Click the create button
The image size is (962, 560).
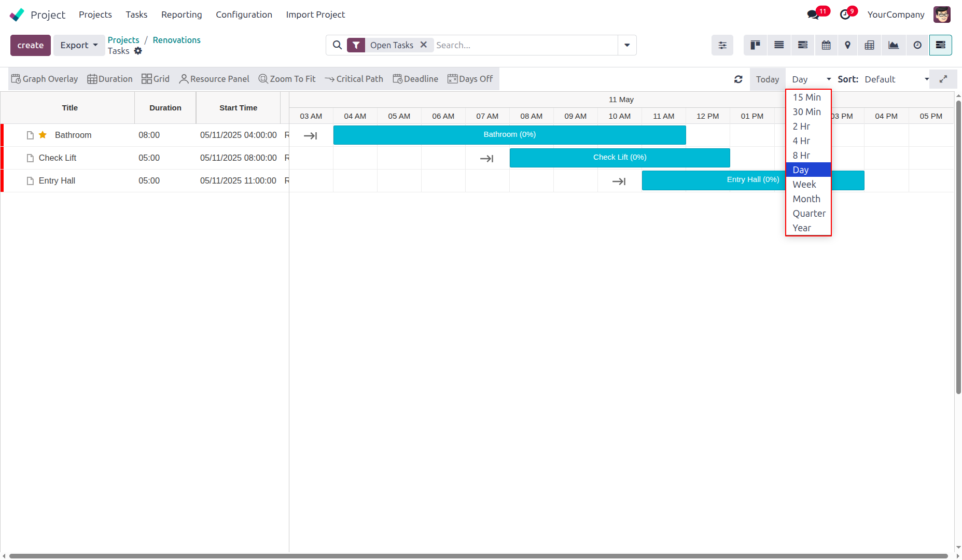[x=31, y=45]
